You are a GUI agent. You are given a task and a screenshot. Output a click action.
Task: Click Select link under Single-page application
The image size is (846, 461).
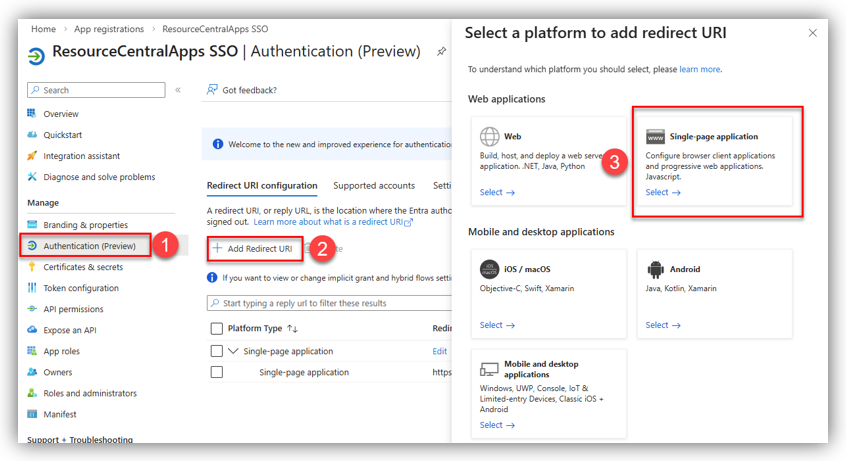[x=662, y=192]
